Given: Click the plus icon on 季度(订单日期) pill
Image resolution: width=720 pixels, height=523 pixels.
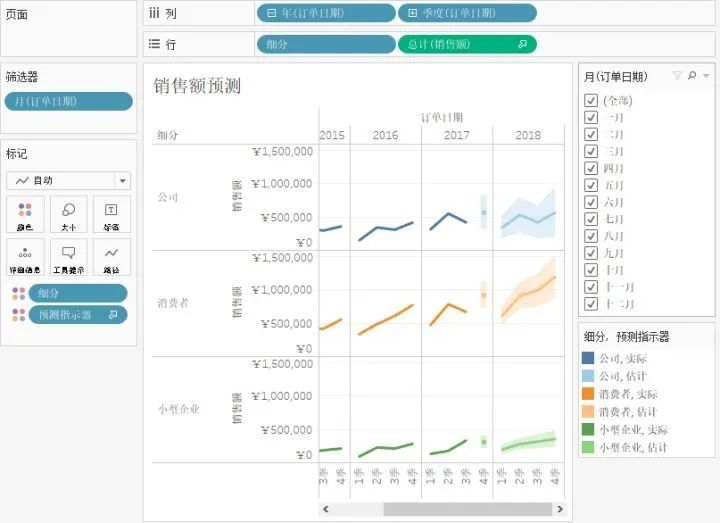Looking at the screenshot, I should 412,13.
